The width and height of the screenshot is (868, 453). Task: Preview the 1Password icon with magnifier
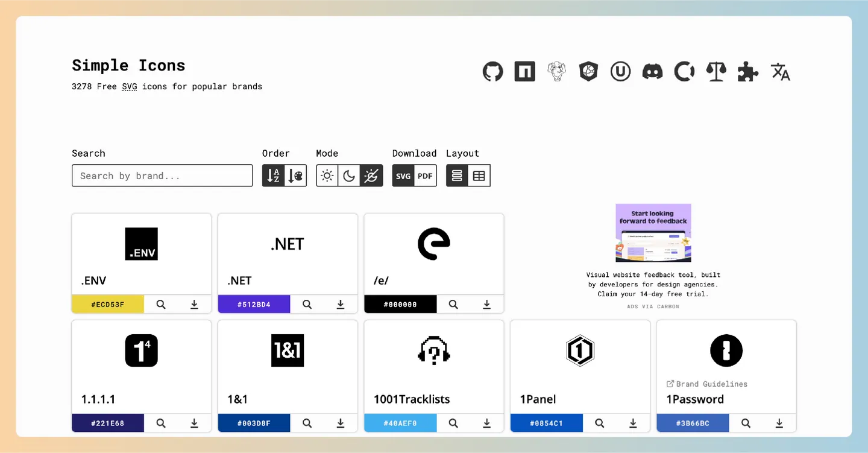(x=746, y=423)
